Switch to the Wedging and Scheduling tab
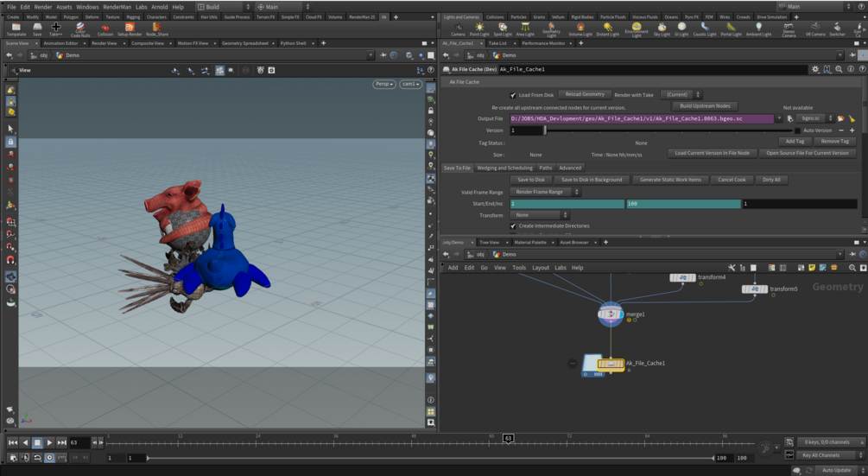The image size is (868, 476). (x=505, y=168)
